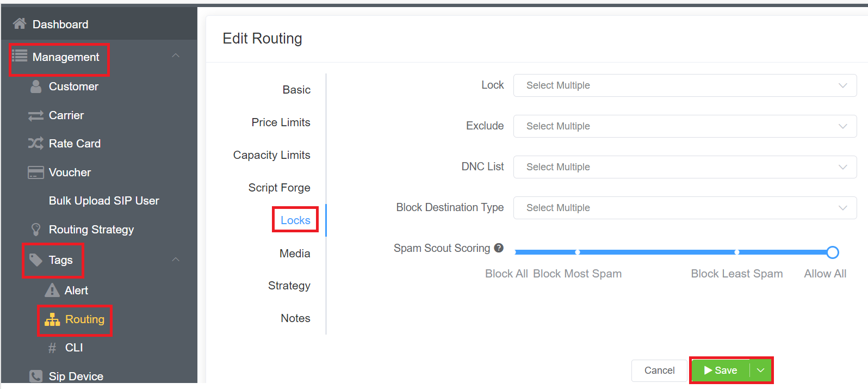Viewport: 868px width, 389px height.
Task: Click the Spam Scout Scoring help icon
Action: pos(499,248)
